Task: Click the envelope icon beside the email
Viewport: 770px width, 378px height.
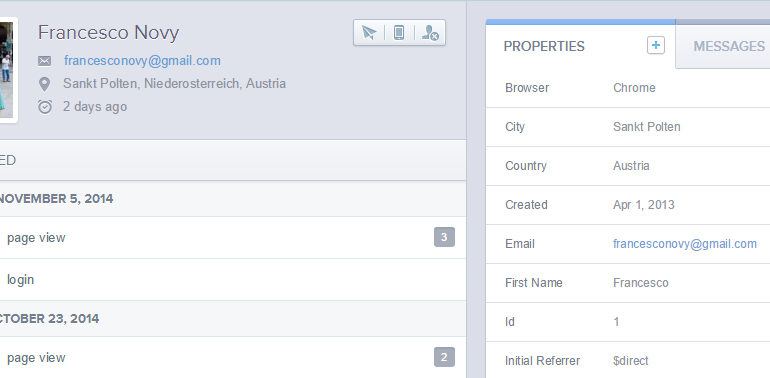Action: pyautogui.click(x=45, y=61)
